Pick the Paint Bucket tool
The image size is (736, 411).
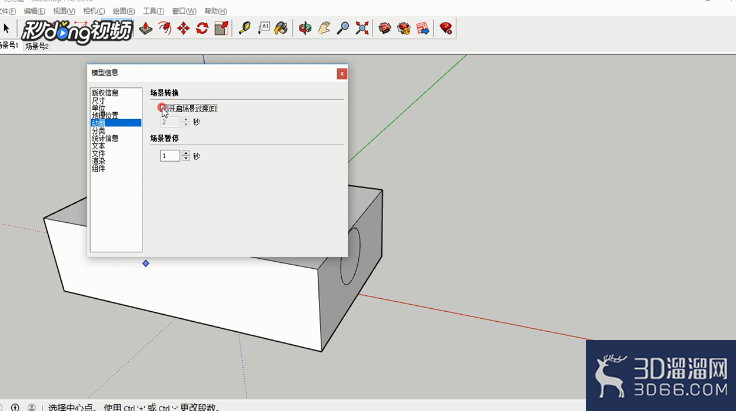click(281, 28)
